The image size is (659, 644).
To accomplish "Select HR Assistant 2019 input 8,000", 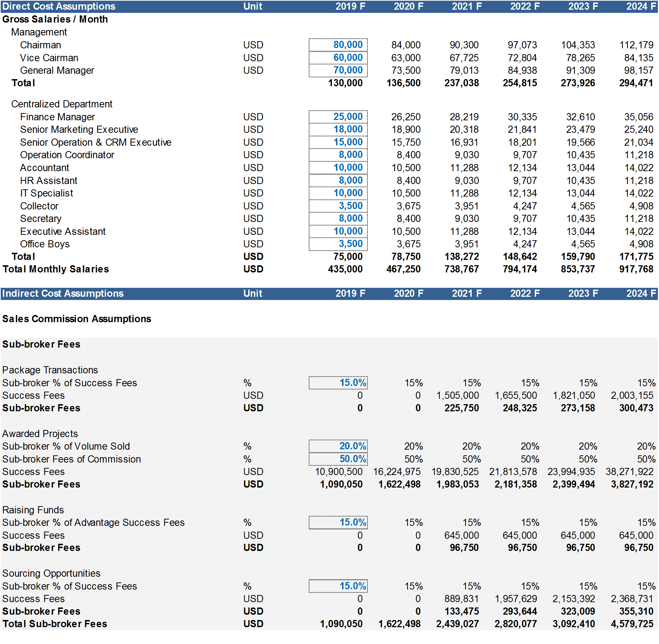I will [338, 180].
